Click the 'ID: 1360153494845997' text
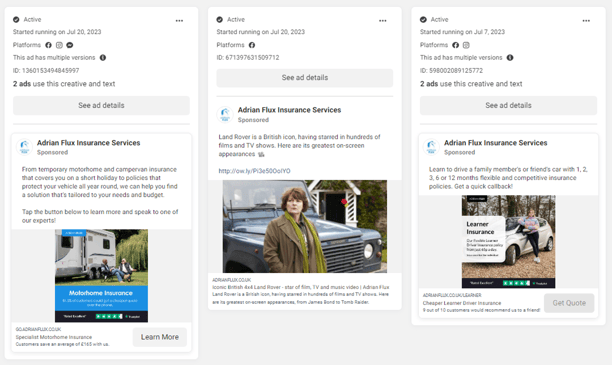 pos(46,71)
